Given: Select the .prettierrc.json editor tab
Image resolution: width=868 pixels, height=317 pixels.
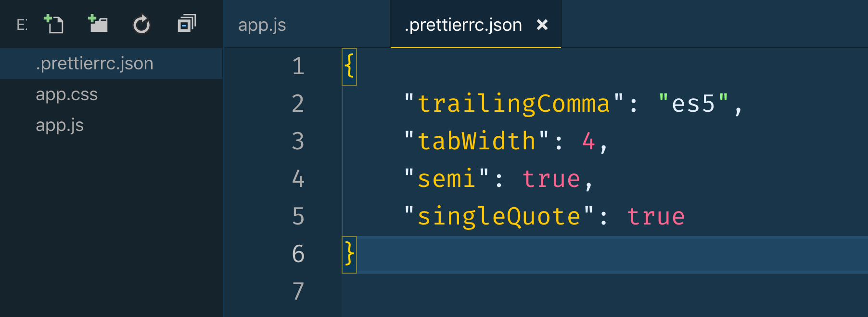Looking at the screenshot, I should (x=463, y=25).
